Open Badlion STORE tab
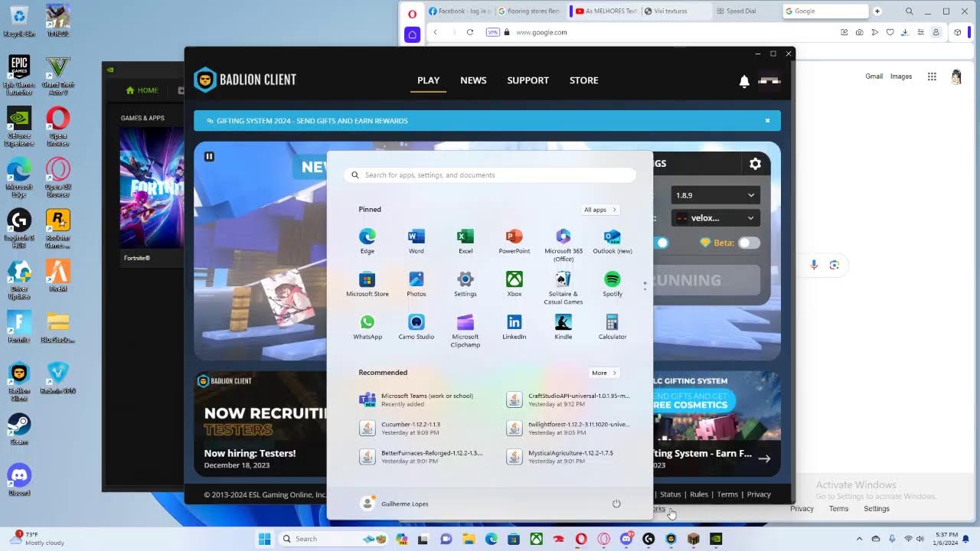 [583, 80]
